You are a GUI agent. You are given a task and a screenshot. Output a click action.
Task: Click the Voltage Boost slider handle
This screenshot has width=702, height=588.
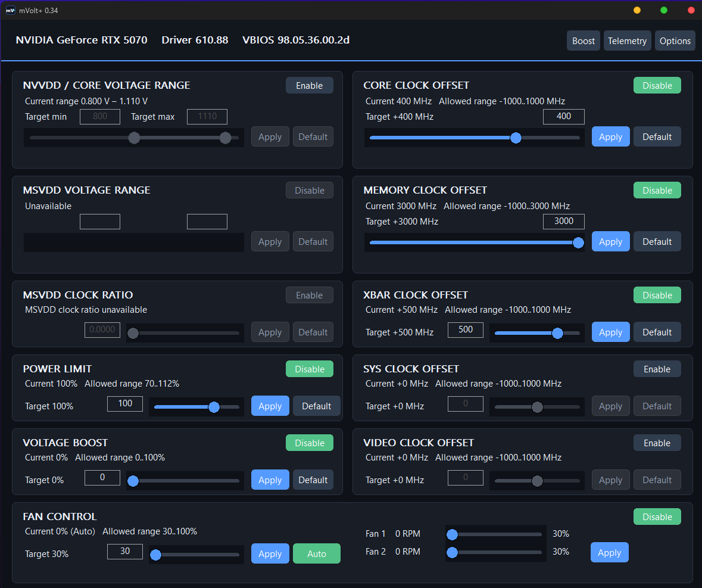click(x=133, y=481)
